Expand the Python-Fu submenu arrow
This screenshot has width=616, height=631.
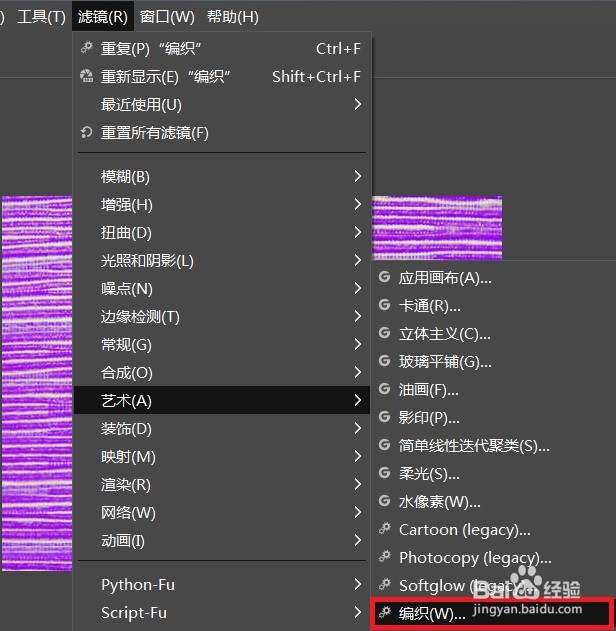(x=358, y=584)
